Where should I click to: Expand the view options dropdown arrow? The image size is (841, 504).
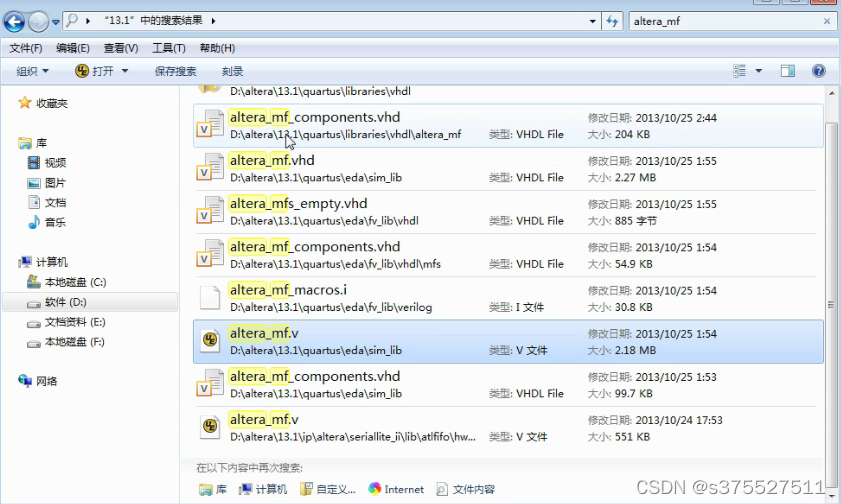[758, 71]
